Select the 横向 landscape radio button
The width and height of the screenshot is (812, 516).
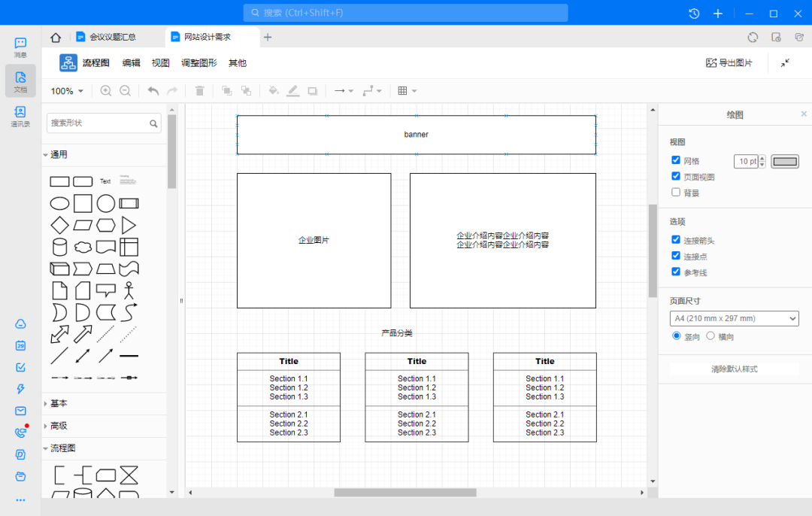pos(710,335)
